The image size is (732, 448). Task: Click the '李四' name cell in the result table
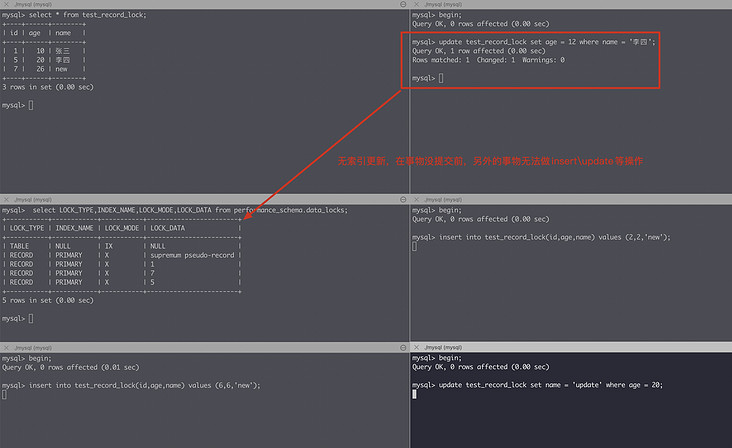[63, 60]
